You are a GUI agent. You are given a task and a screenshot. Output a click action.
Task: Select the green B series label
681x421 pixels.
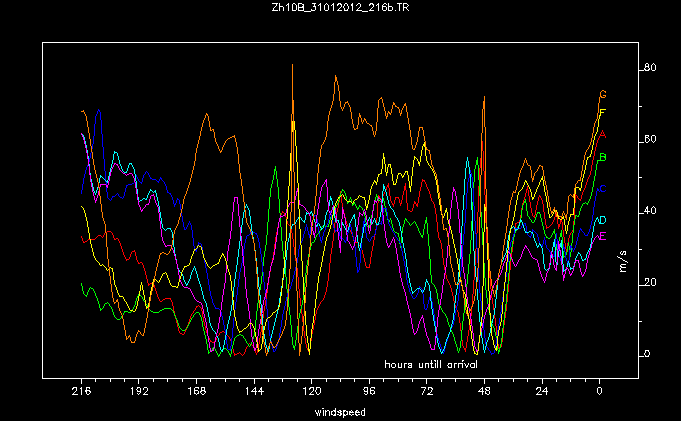click(x=603, y=157)
